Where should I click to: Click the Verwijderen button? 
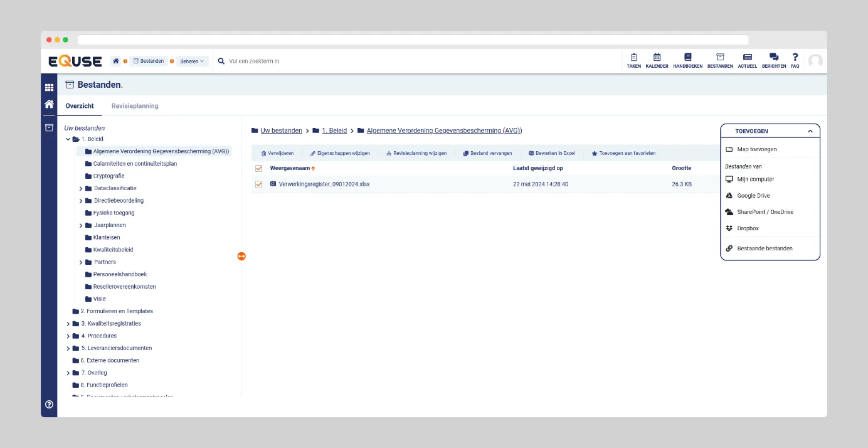coord(277,153)
